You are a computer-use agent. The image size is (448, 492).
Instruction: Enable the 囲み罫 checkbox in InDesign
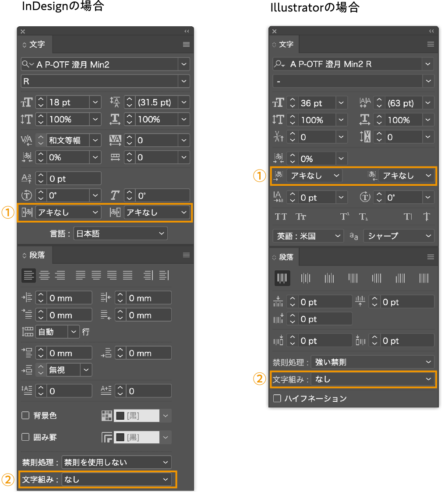[x=25, y=437]
